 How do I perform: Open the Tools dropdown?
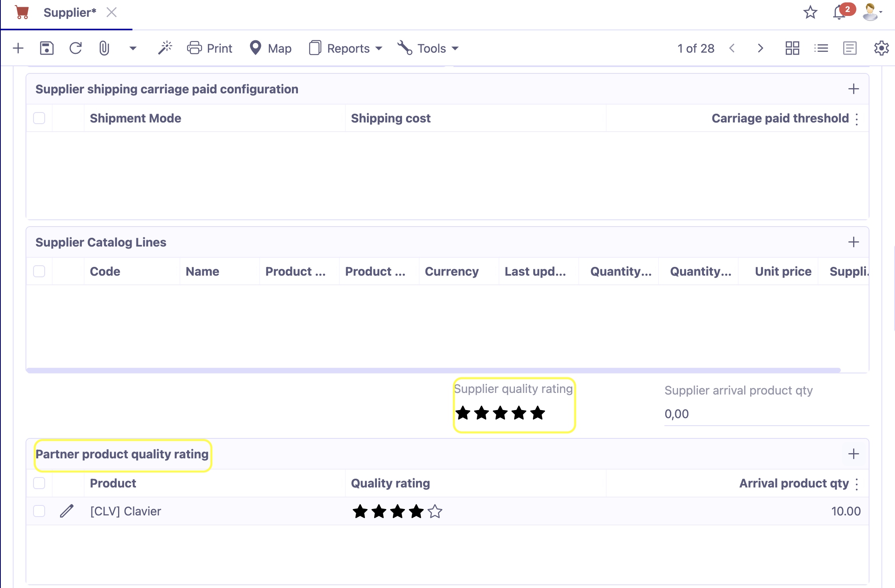click(428, 48)
